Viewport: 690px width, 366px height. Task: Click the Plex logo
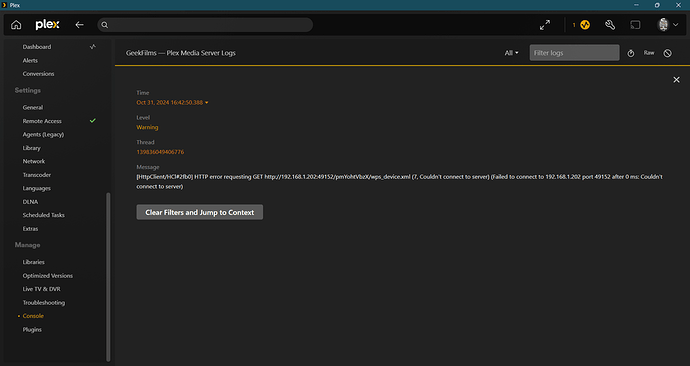click(x=47, y=25)
